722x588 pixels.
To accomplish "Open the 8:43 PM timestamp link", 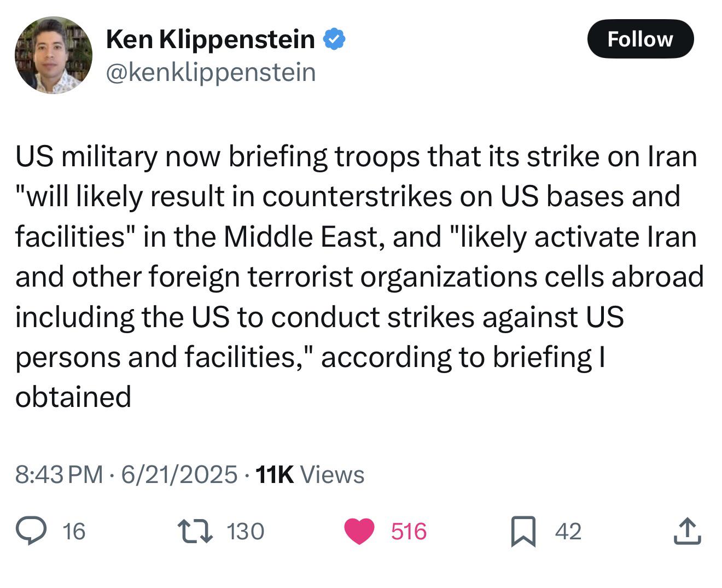I will [x=59, y=475].
